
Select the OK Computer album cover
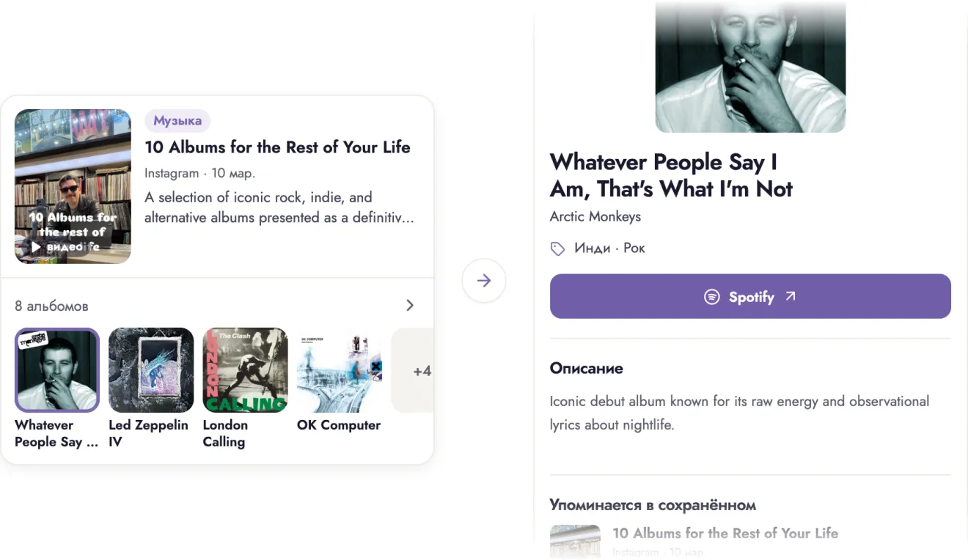click(x=340, y=370)
